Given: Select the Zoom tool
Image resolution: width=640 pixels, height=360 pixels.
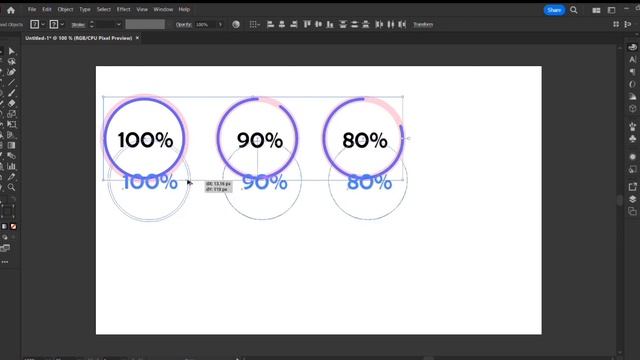Looking at the screenshot, I should (11, 187).
